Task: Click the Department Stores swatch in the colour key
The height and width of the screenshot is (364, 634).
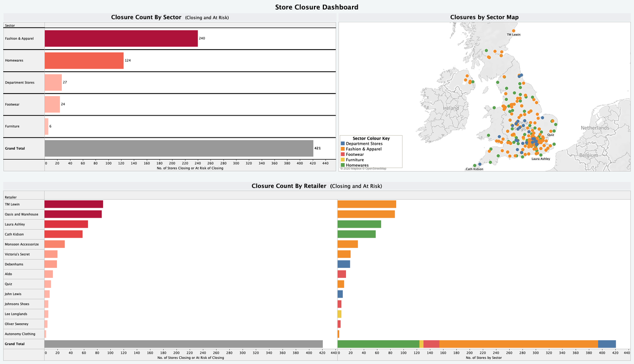Action: pyautogui.click(x=342, y=143)
